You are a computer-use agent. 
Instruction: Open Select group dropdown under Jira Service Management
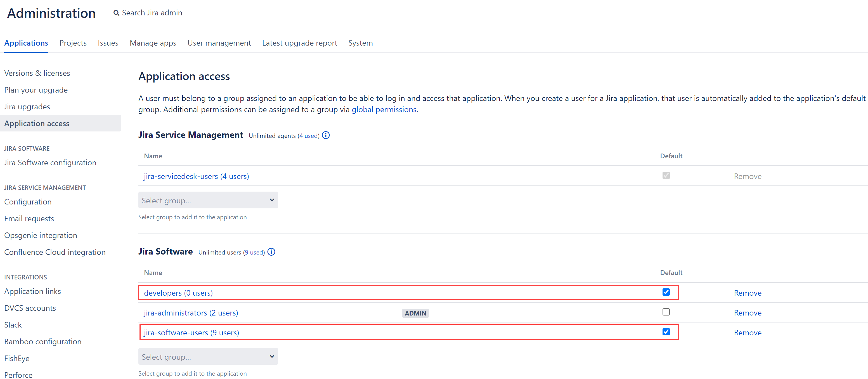pos(208,200)
